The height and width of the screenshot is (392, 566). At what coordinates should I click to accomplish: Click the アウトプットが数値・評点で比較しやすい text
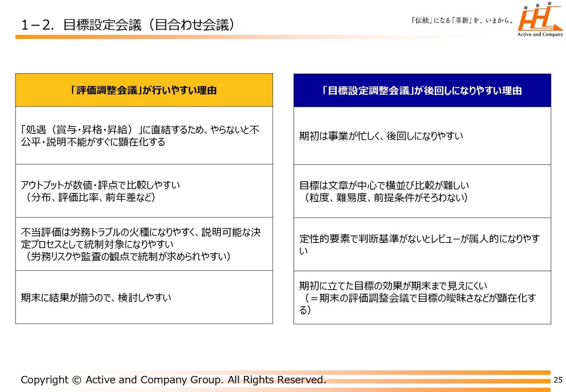click(100, 185)
